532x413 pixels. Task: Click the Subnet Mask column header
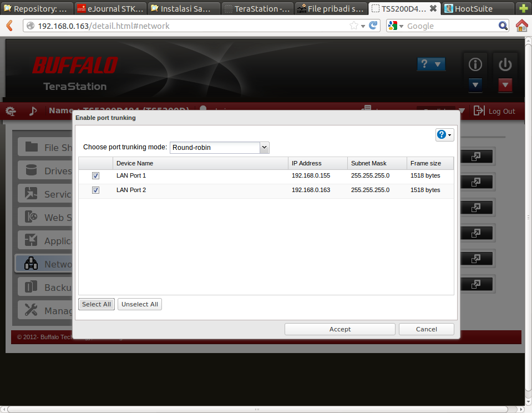377,163
